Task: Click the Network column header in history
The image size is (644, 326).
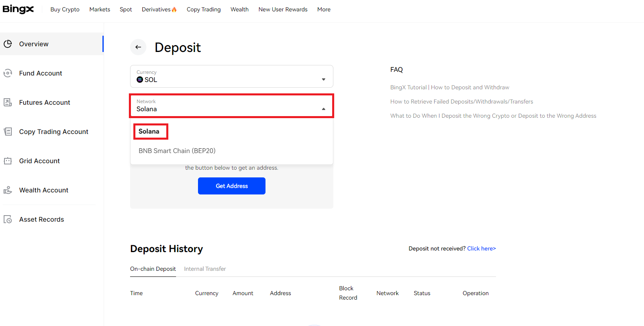Action: (387, 293)
